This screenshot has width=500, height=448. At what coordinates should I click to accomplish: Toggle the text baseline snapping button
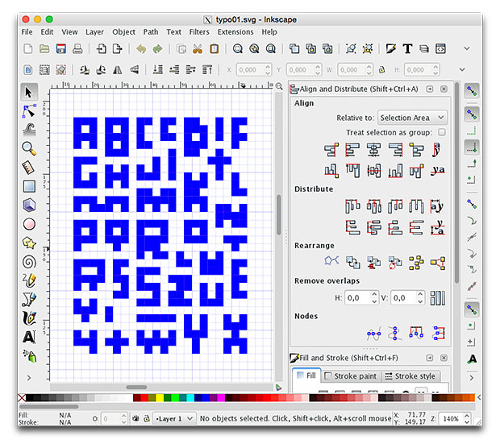tap(472, 359)
